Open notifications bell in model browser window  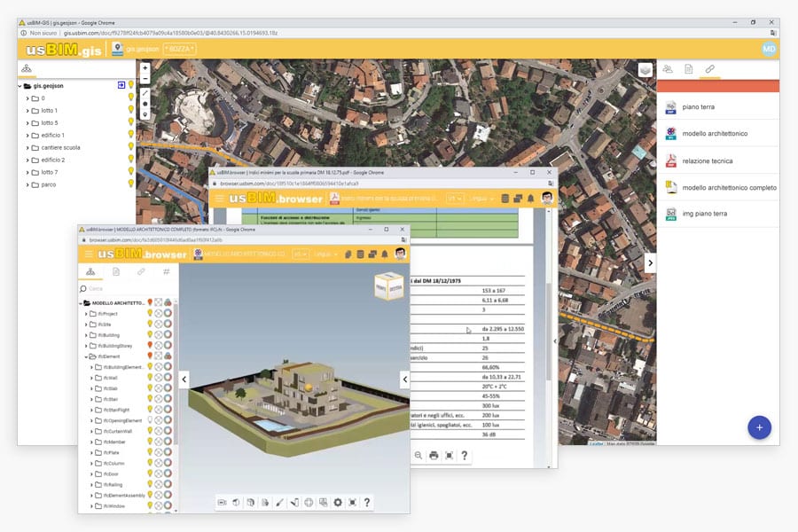coord(385,254)
